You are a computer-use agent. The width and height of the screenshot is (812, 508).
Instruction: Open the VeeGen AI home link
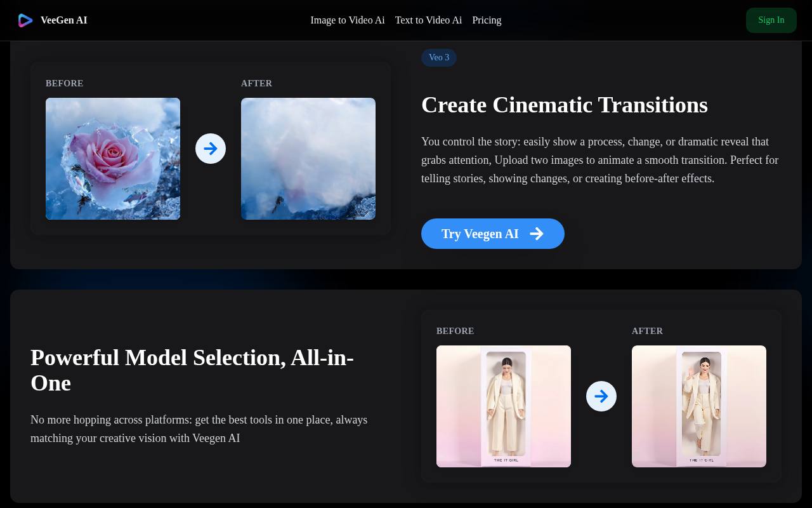coord(53,20)
